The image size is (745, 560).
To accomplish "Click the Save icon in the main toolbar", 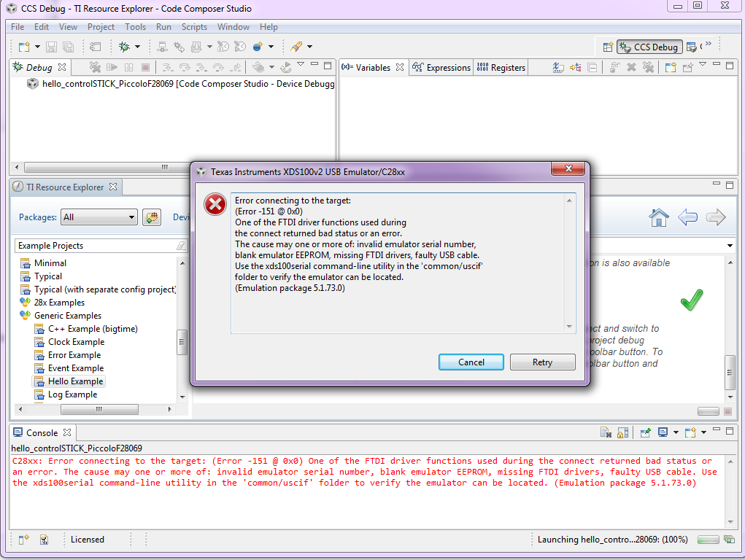I will [51, 47].
